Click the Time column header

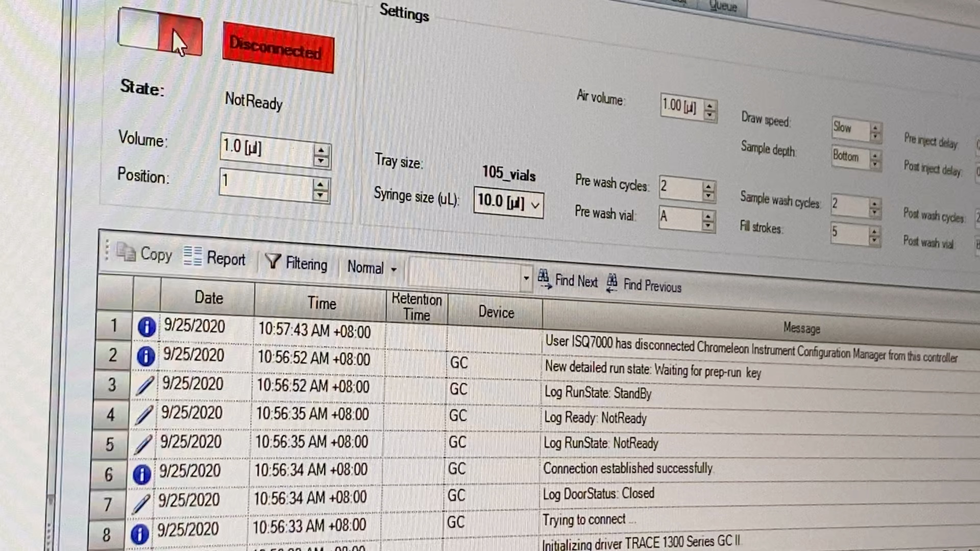point(321,303)
